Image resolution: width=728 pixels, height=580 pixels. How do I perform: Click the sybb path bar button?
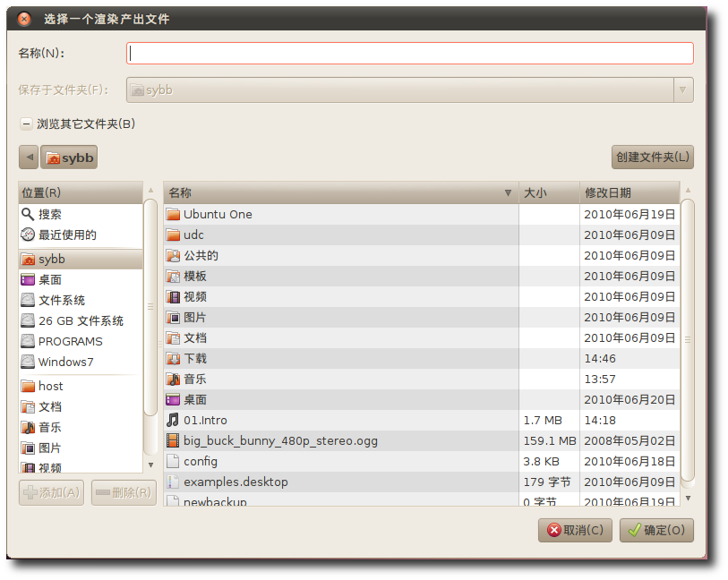(69, 158)
